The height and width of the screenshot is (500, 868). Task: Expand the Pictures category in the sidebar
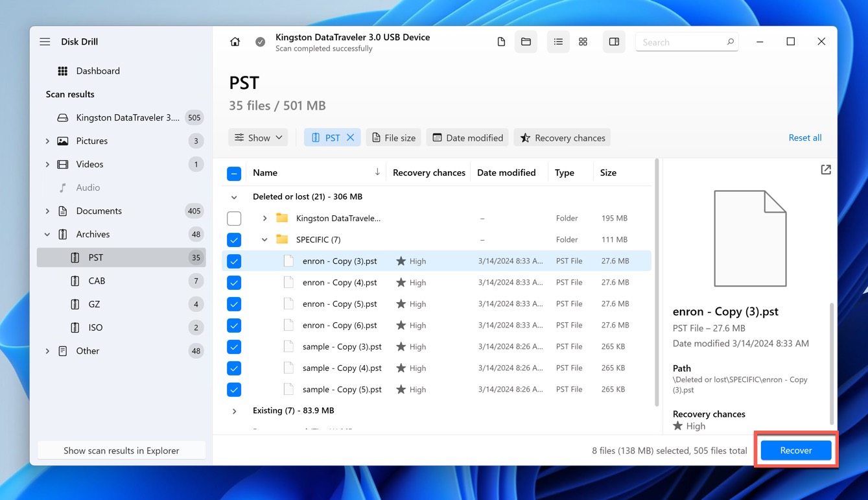pyautogui.click(x=47, y=141)
